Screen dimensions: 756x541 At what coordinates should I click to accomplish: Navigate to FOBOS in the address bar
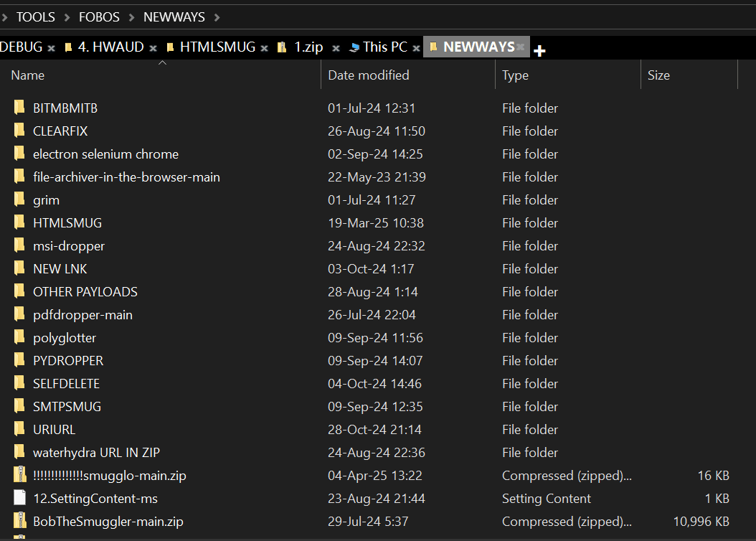[x=99, y=17]
